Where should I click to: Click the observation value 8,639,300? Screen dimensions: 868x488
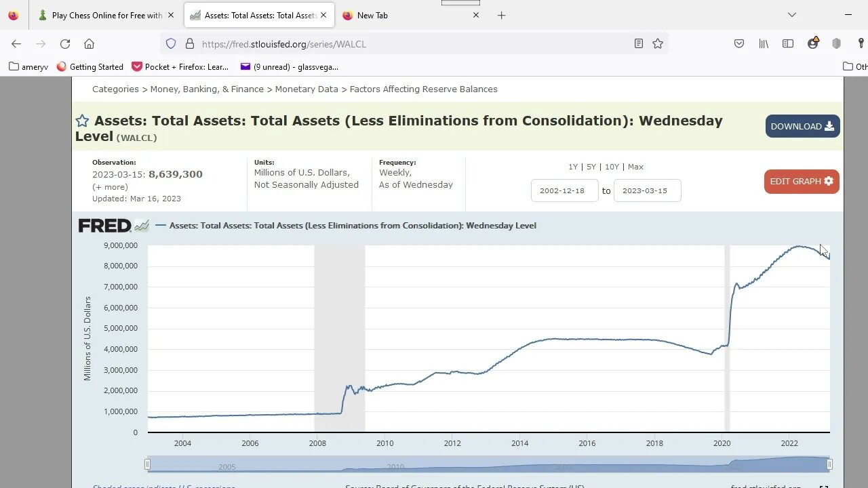[176, 174]
